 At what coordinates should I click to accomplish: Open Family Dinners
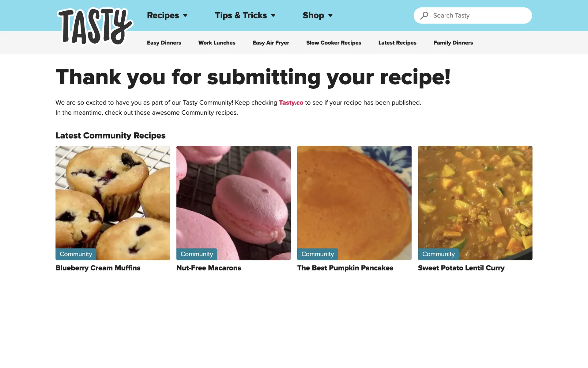(453, 43)
